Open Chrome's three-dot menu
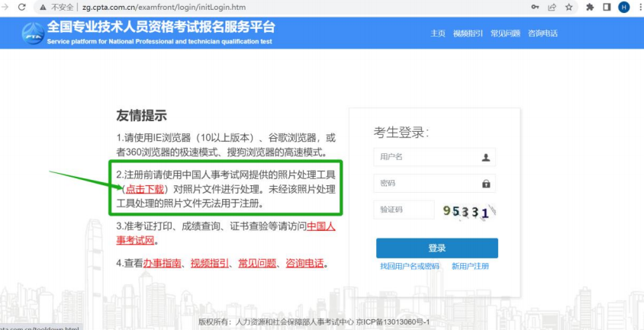The width and height of the screenshot is (644, 330). (x=638, y=7)
